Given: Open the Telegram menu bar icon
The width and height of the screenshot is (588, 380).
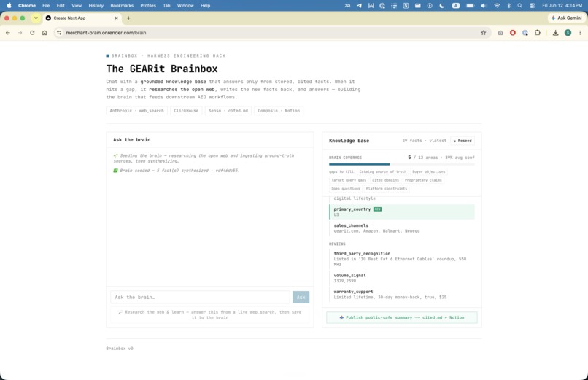Looking at the screenshot, I should [359, 6].
